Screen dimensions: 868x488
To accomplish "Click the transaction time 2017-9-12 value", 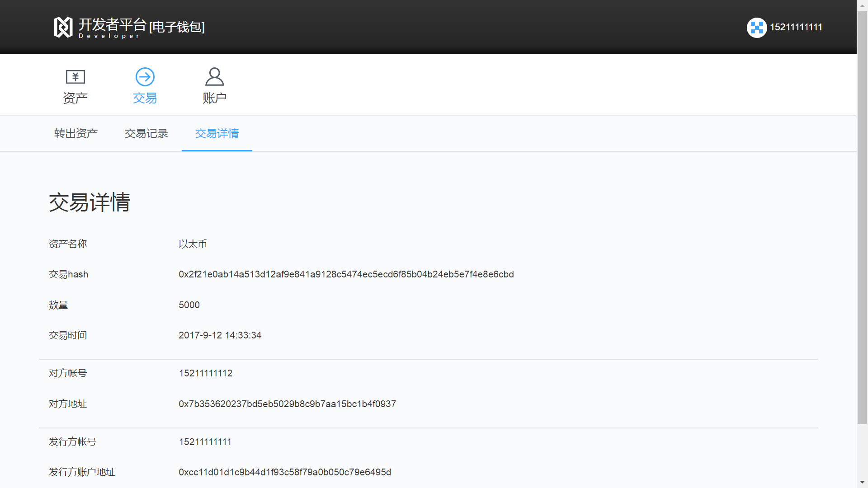I will [x=220, y=335].
